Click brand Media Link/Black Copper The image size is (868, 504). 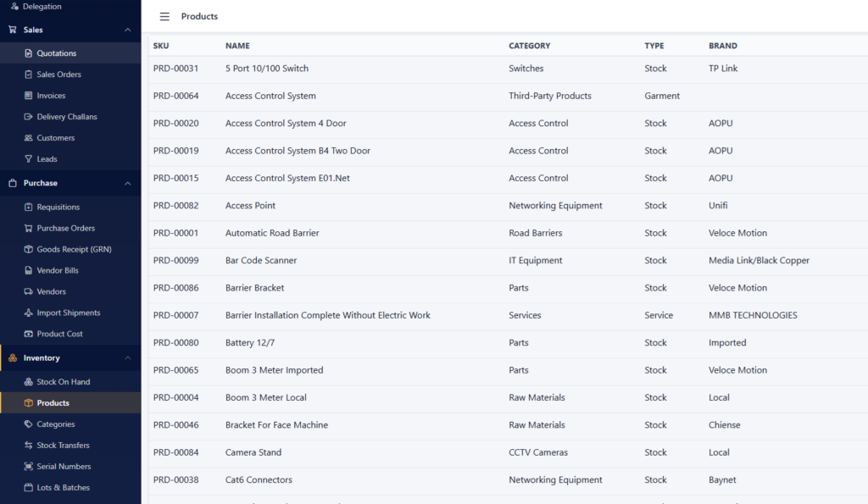[x=759, y=260]
